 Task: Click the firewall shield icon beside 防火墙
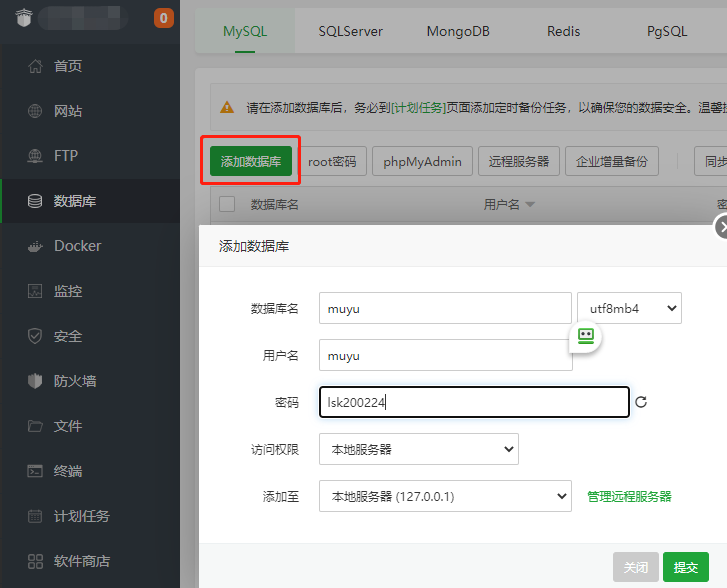tap(35, 381)
